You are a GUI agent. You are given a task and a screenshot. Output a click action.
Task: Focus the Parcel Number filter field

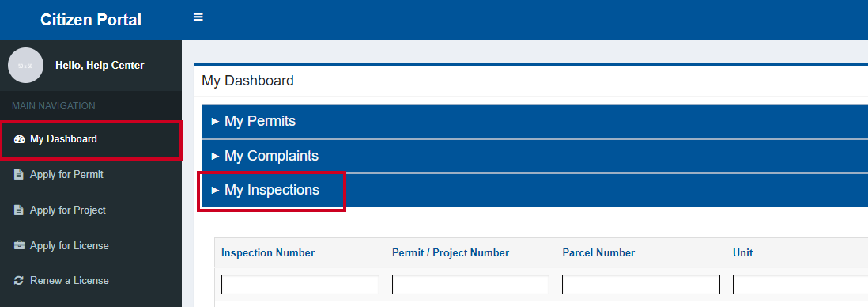(641, 284)
